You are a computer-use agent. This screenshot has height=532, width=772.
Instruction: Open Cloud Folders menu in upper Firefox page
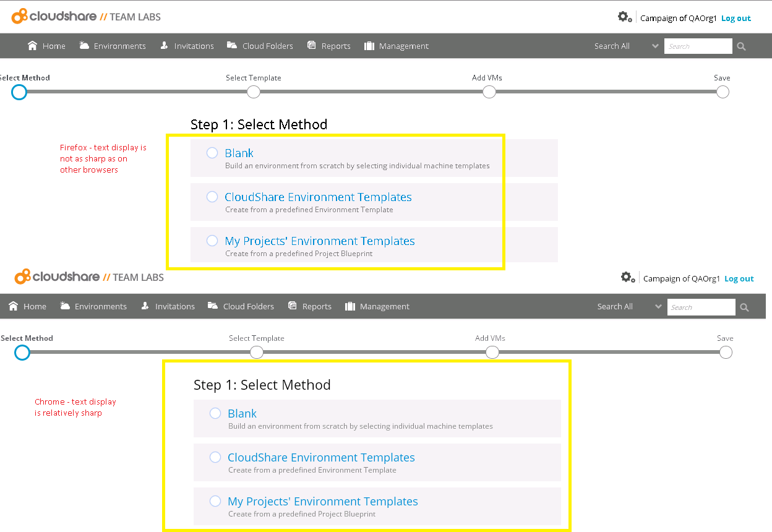[260, 46]
